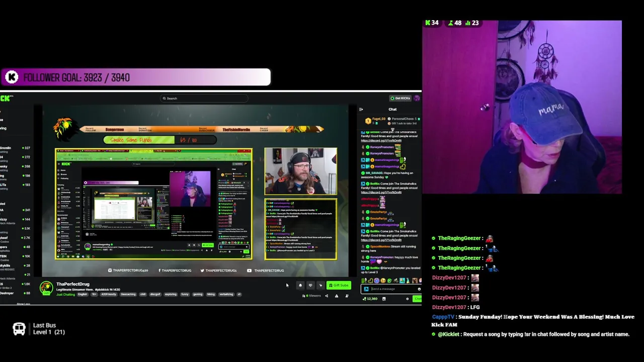The height and width of the screenshot is (362, 644).
Task: Click the Gift Subs button
Action: pos(339,286)
